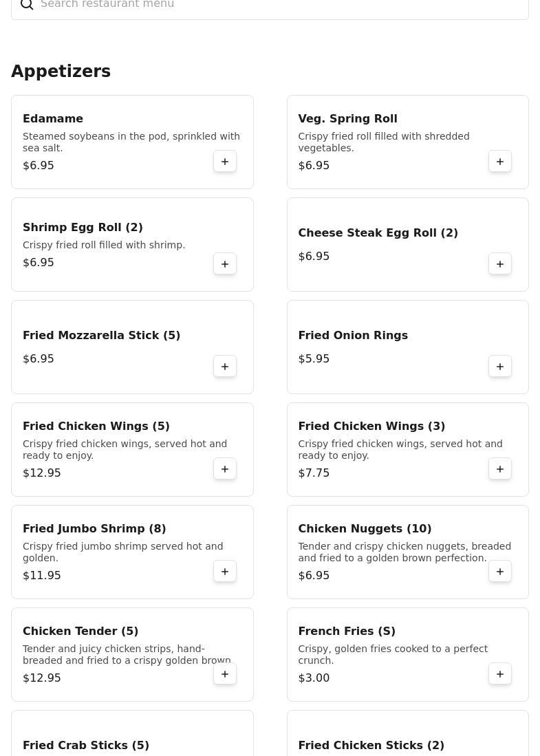
Task: Select the Fried Crab Sticks (5) card
Action: [132, 733]
